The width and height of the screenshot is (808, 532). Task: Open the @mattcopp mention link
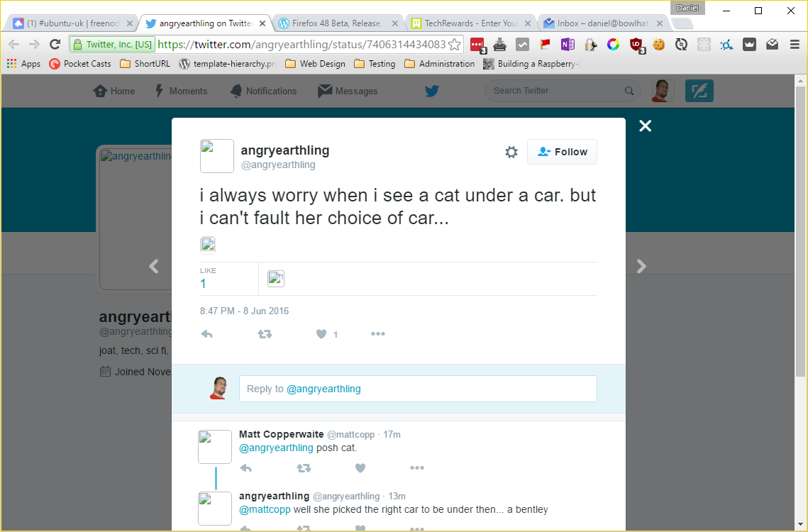pos(265,509)
